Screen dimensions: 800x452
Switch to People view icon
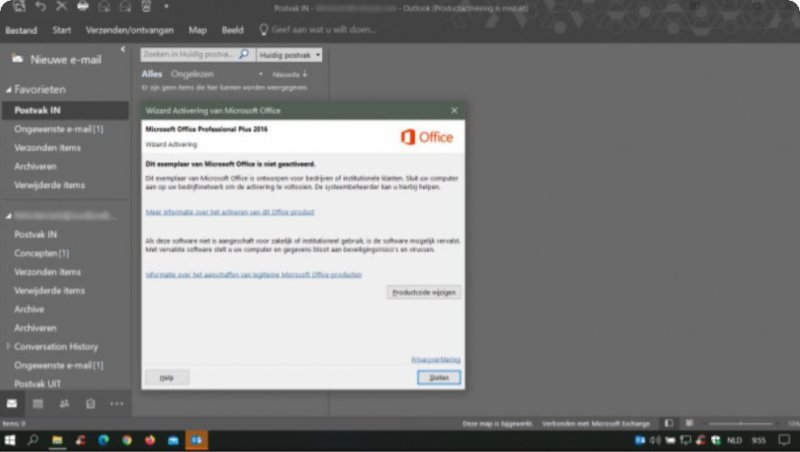(x=64, y=404)
